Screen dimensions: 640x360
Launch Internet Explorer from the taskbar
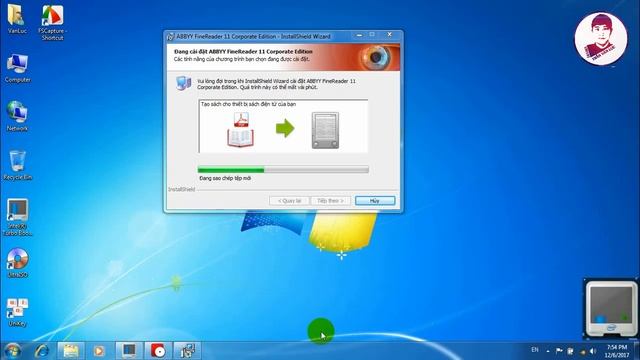42,351
